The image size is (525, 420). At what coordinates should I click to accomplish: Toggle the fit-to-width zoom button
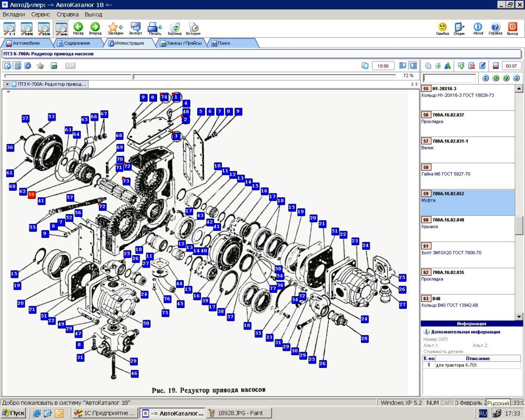click(61, 28)
